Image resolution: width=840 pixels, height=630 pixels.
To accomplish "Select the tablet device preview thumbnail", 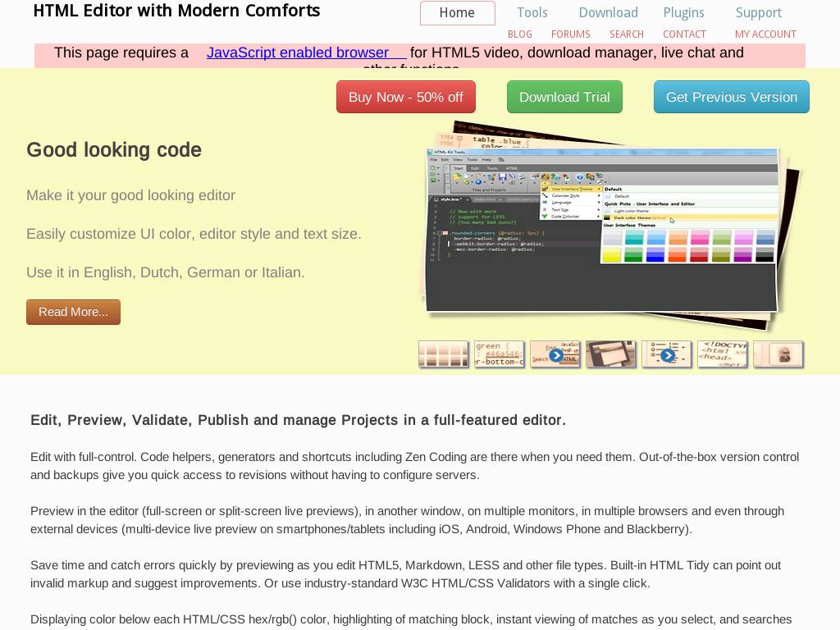I will pos(610,354).
